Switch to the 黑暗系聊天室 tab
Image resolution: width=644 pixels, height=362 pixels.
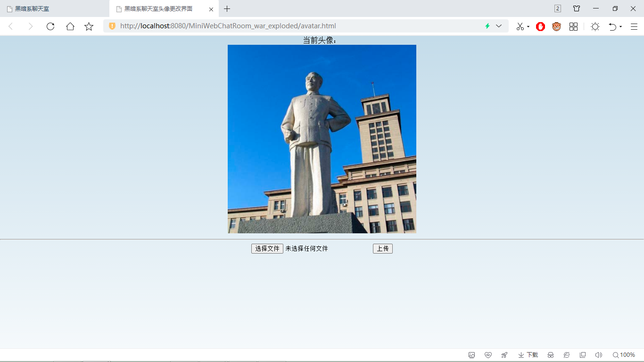pos(55,9)
